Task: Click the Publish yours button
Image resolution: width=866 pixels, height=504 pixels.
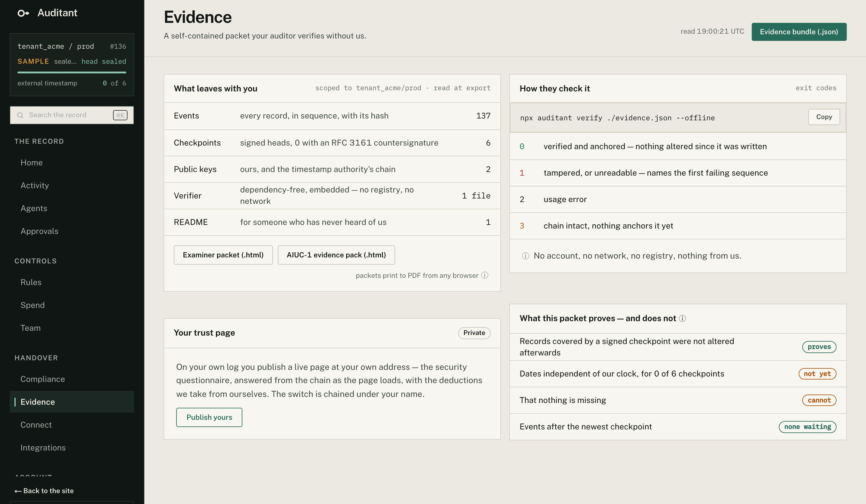Action: [209, 417]
